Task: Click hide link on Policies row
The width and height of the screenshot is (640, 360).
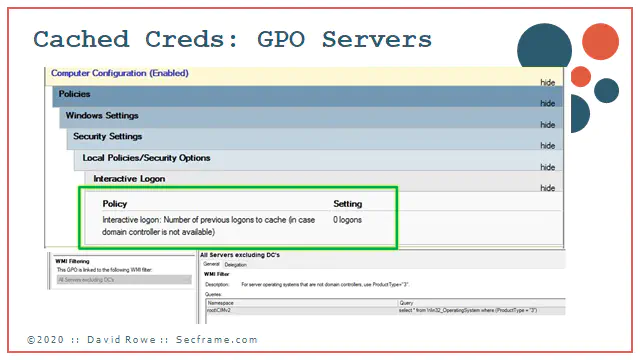Action: click(x=547, y=103)
